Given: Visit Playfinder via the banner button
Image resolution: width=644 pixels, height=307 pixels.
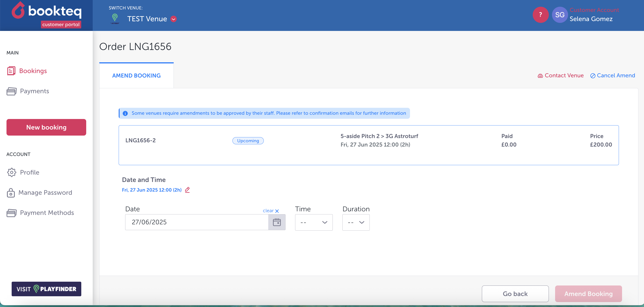Looking at the screenshot, I should pyautogui.click(x=46, y=289).
